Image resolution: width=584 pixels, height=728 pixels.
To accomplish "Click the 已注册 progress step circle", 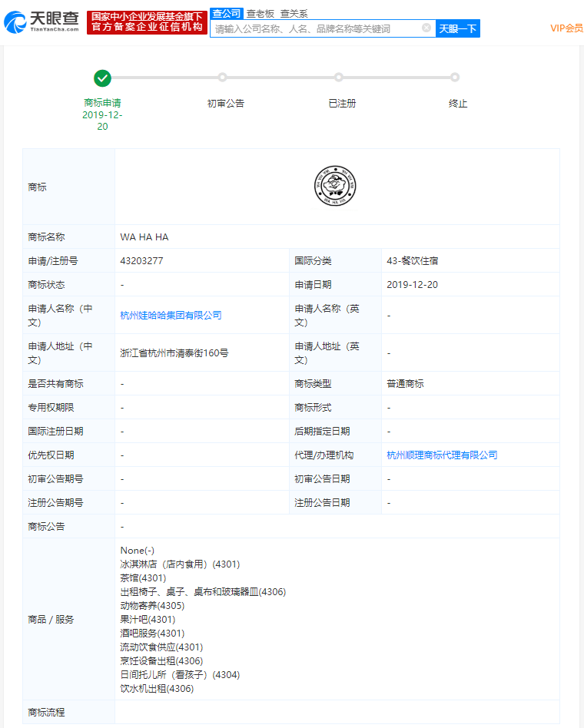I will click(339, 78).
